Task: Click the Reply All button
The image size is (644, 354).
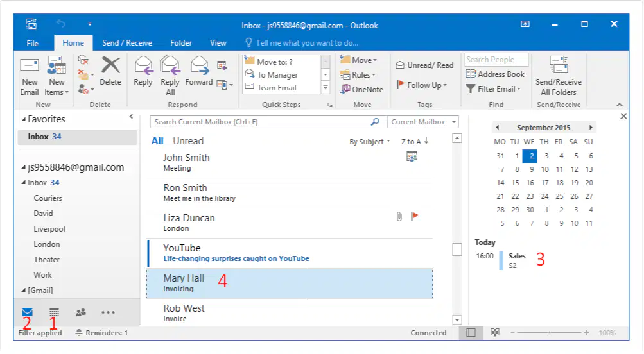Action: (170, 76)
